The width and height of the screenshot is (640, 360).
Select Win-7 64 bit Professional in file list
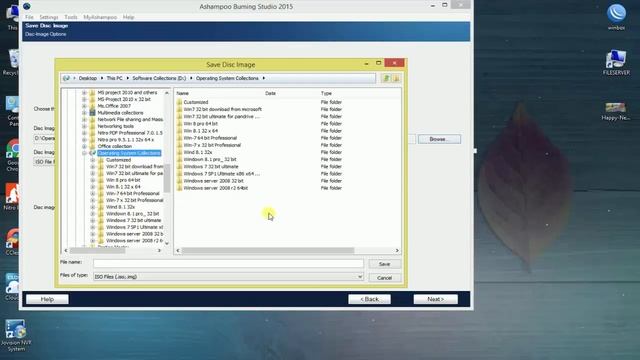(x=210, y=138)
